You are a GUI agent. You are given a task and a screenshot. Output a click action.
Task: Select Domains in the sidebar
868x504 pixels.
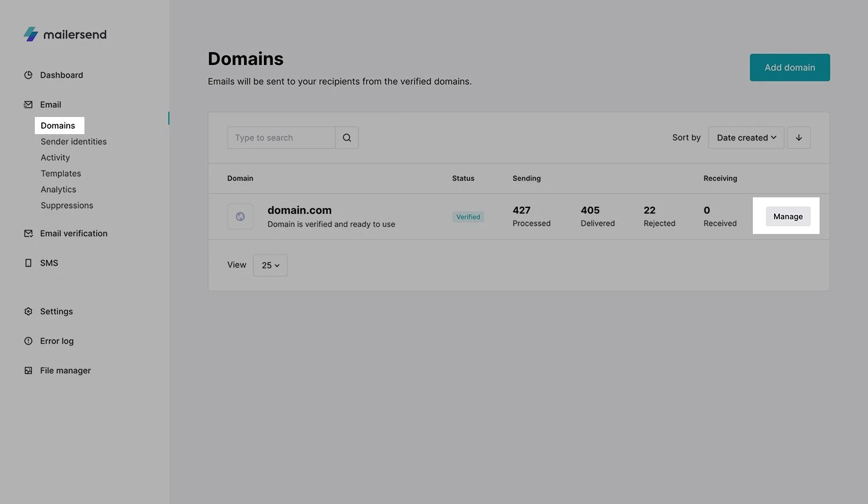58,125
